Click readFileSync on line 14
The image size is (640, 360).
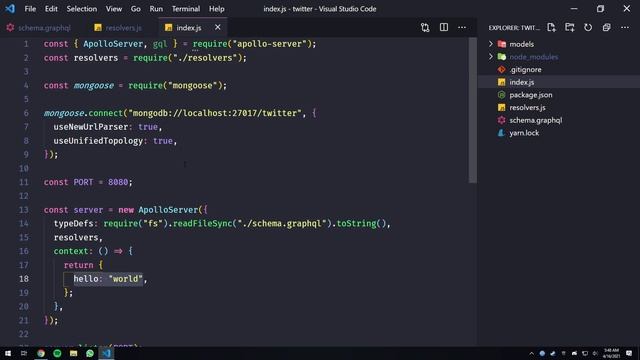click(202, 224)
